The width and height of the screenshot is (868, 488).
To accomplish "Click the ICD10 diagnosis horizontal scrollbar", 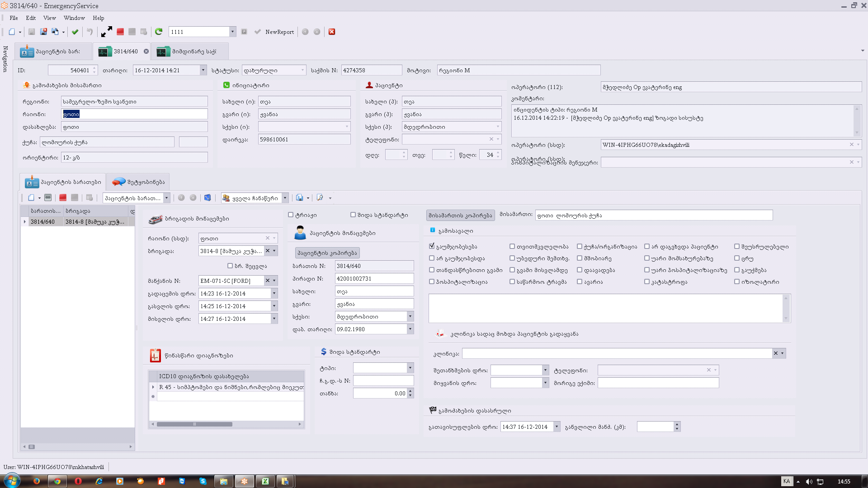I will click(194, 424).
